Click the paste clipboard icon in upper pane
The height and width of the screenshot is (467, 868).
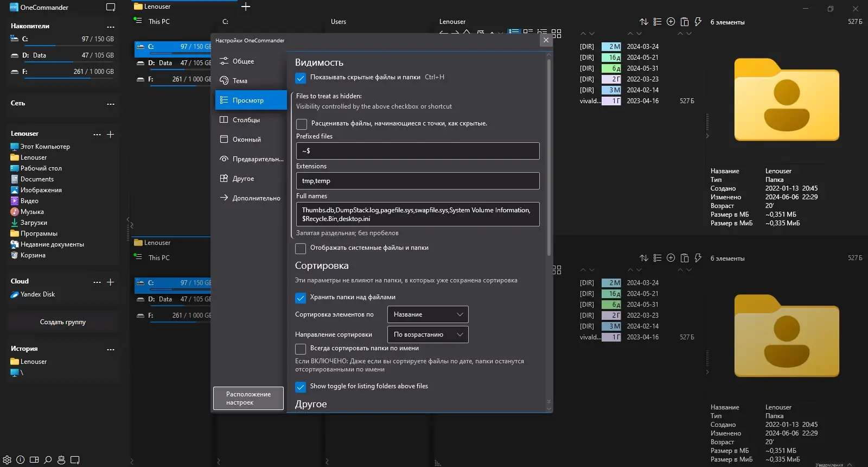pos(685,22)
